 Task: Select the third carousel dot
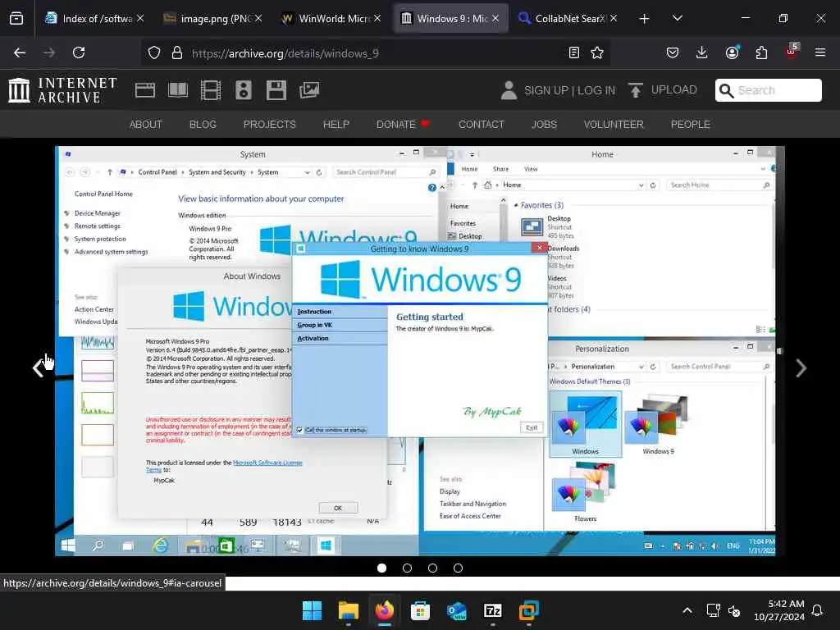[x=432, y=568]
